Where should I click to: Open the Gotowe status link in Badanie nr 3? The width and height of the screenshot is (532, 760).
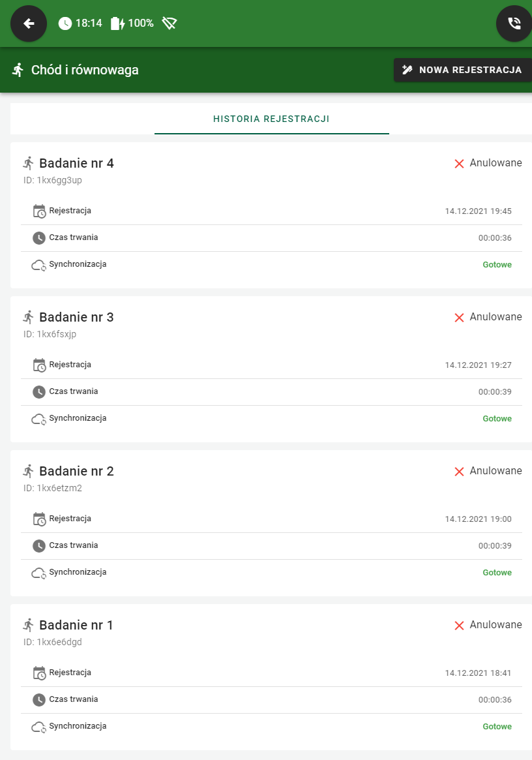[x=497, y=418]
